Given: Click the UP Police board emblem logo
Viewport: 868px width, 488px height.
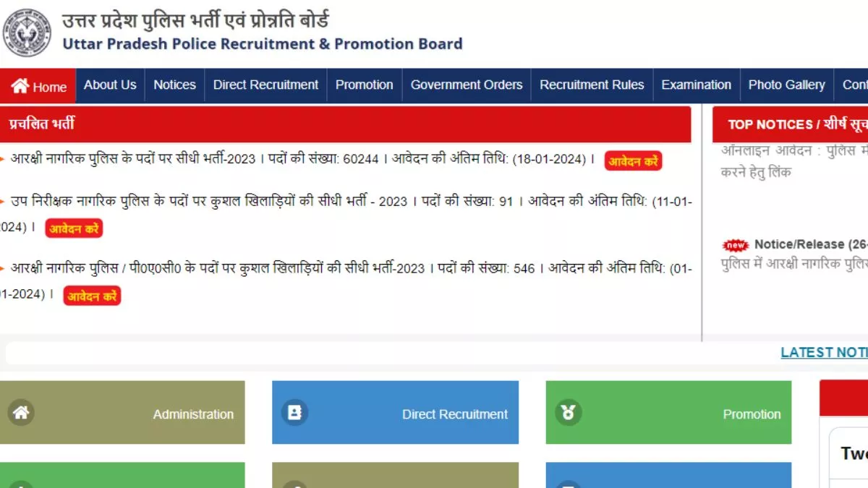Looking at the screenshot, I should click(x=27, y=33).
